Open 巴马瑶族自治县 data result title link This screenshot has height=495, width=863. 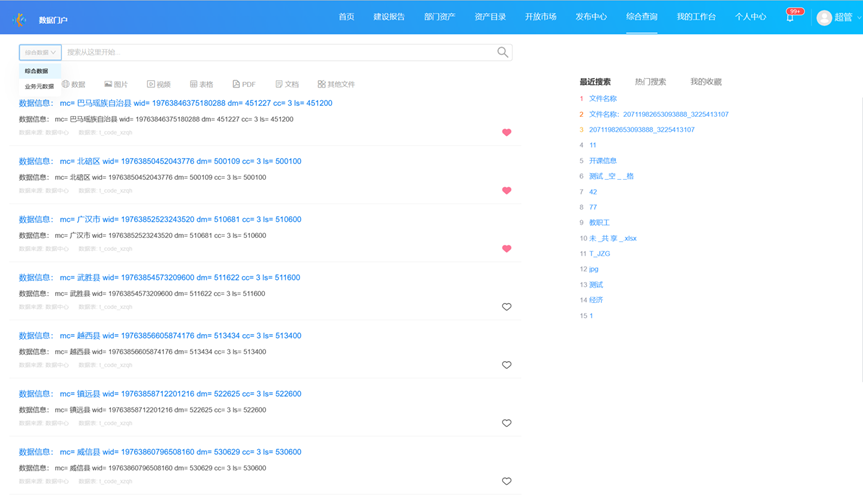[176, 103]
